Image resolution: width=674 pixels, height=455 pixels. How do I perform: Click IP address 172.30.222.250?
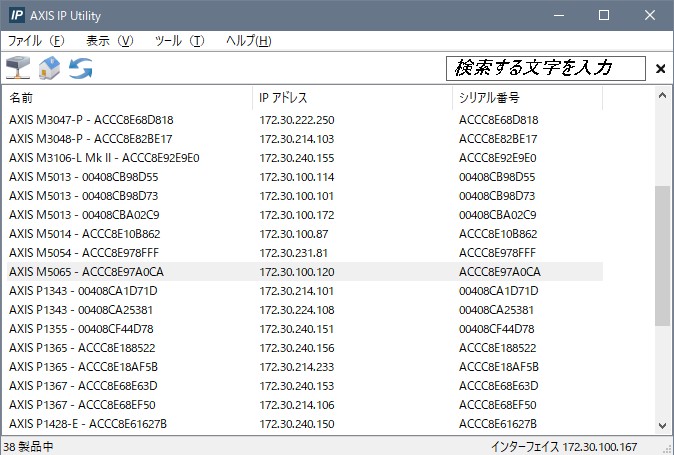click(x=297, y=120)
